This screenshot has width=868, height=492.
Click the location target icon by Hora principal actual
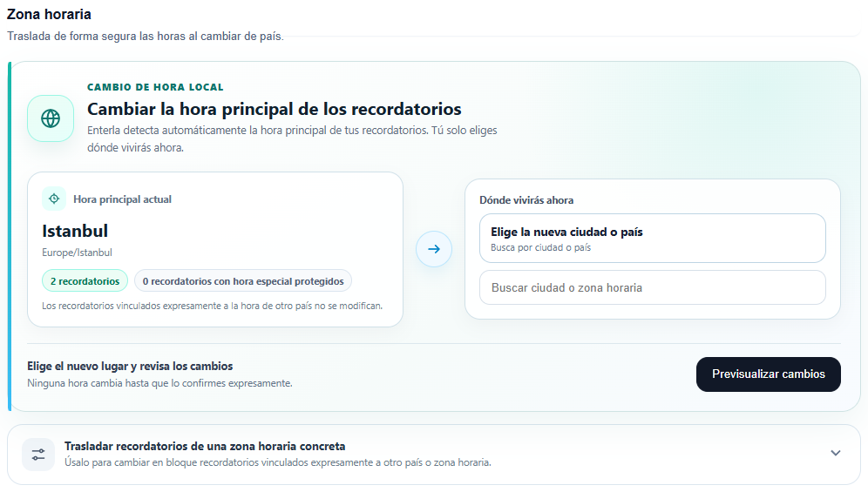[54, 199]
